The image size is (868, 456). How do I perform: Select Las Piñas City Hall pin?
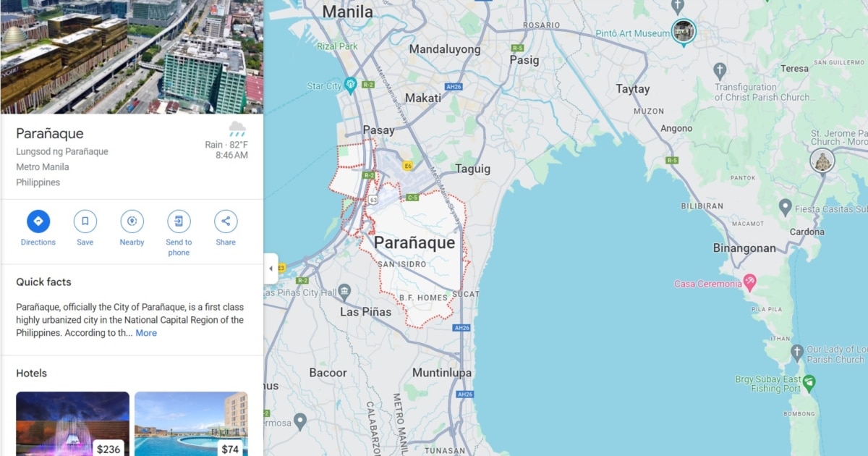pyautogui.click(x=344, y=292)
